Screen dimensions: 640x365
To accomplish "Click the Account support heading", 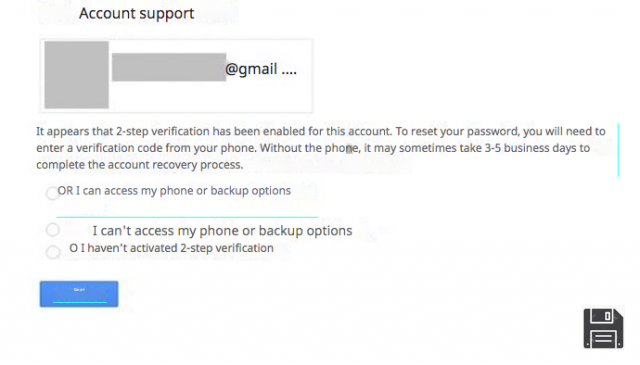I will (136, 13).
